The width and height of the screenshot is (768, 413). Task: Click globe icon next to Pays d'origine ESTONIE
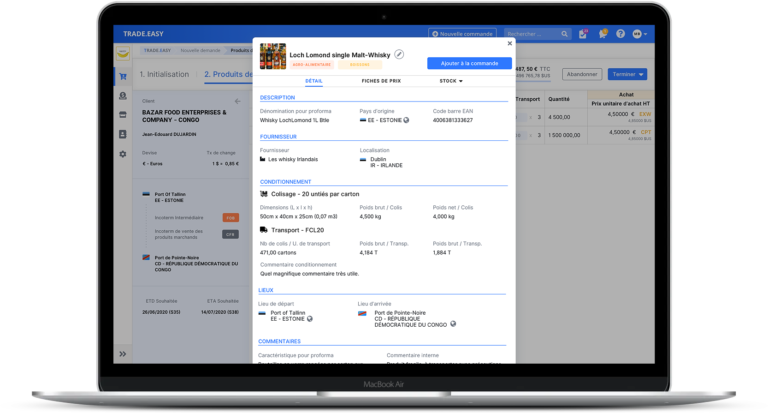click(406, 120)
